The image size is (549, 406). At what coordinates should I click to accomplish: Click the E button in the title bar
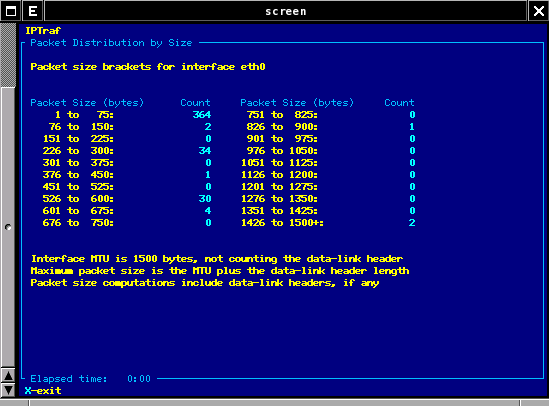click(33, 11)
